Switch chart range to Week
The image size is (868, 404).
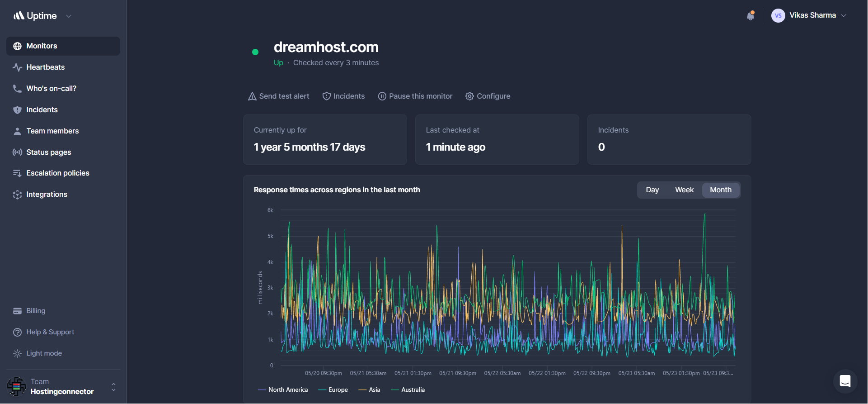(684, 190)
